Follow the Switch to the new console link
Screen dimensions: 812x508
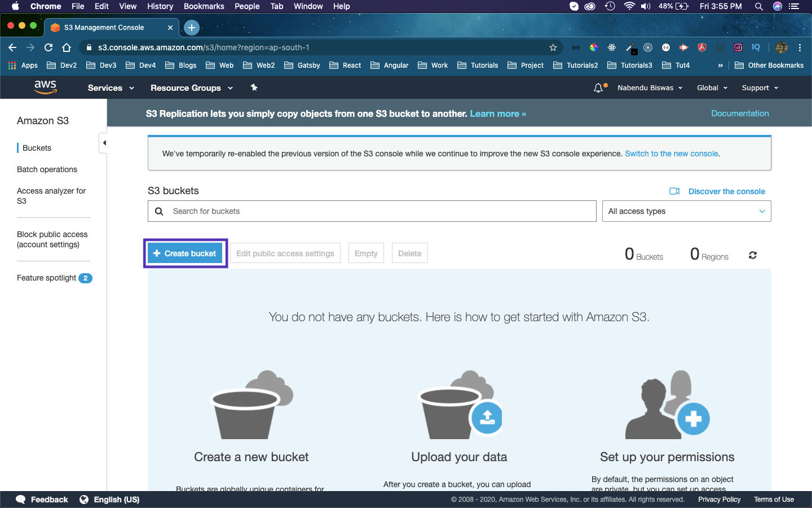pyautogui.click(x=672, y=154)
